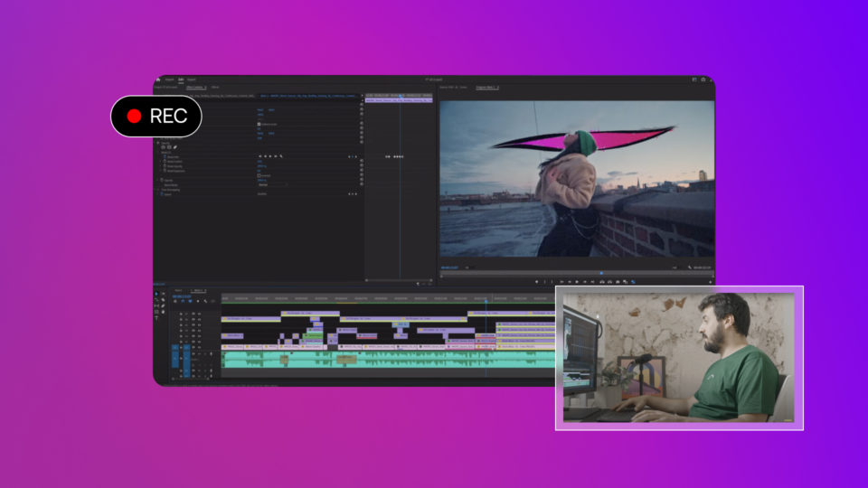Open Timeline Display Settings wrench
Image resolution: width=868 pixels, height=488 pixels.
click(205, 302)
